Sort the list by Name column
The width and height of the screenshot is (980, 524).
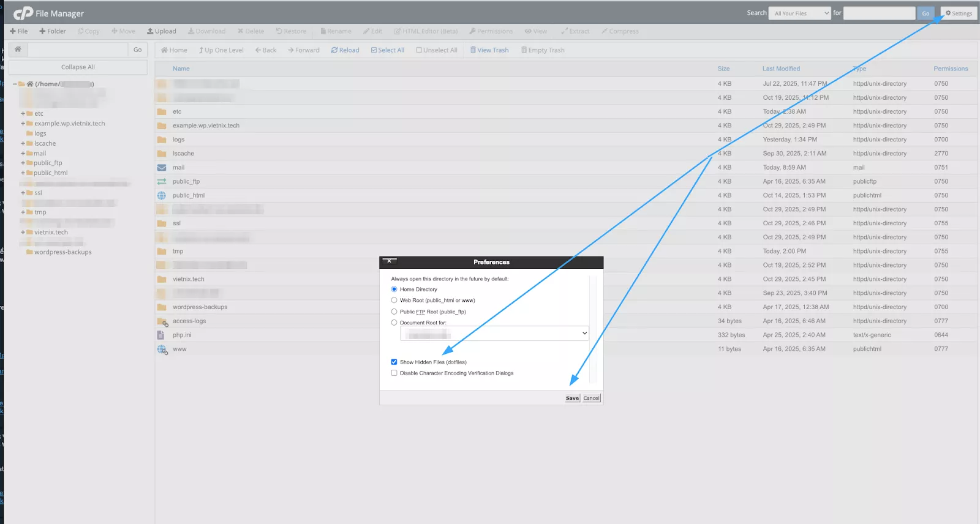[181, 69]
